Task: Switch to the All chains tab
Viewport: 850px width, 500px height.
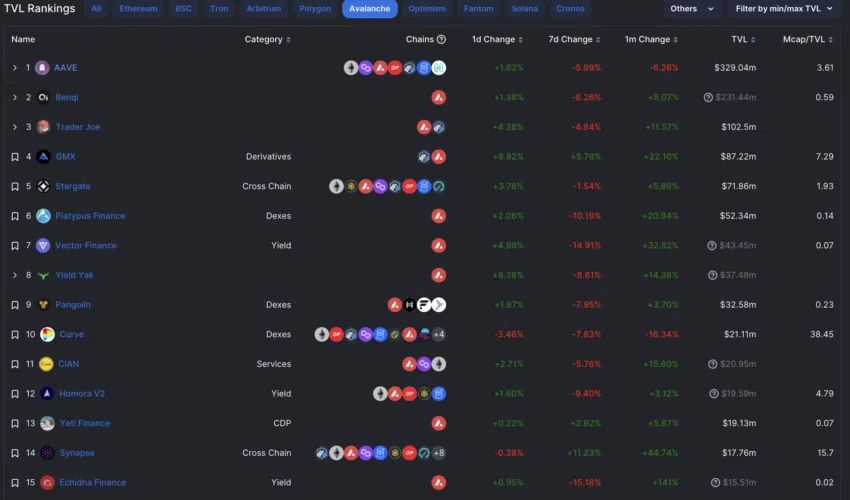Action: coord(96,9)
